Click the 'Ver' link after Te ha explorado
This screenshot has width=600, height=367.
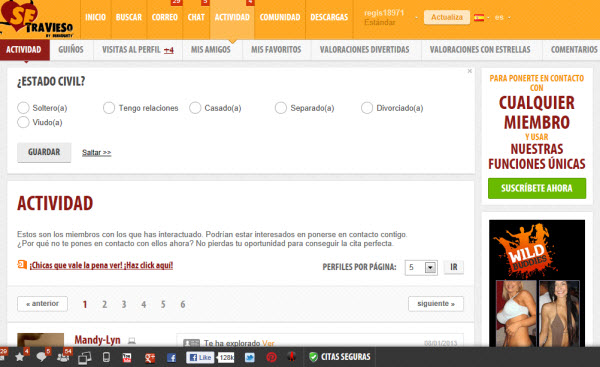268,343
